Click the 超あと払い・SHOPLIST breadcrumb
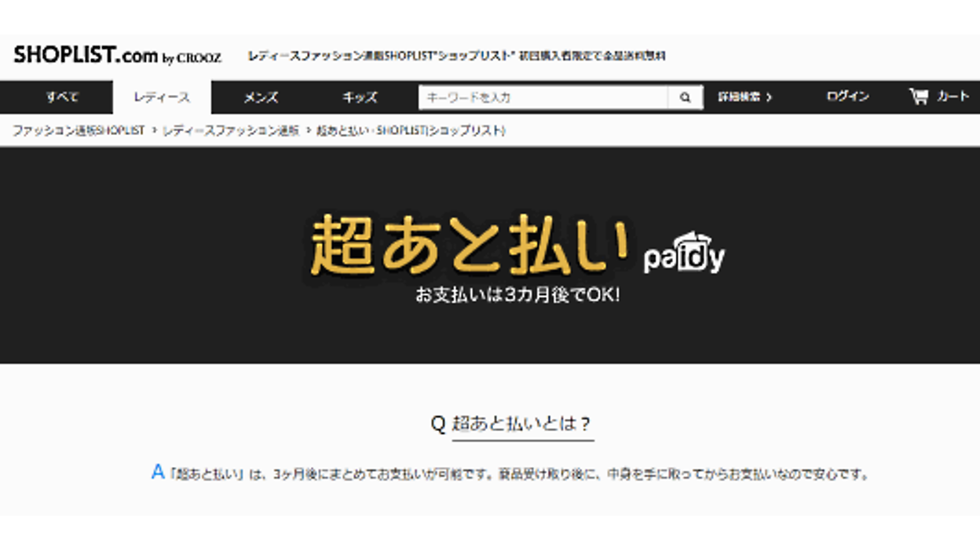 click(411, 130)
